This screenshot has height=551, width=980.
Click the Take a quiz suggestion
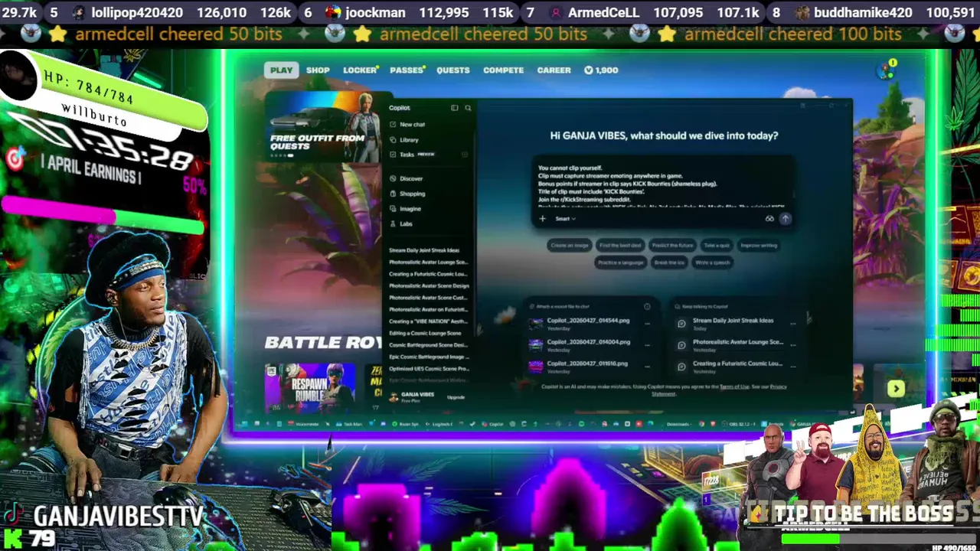[717, 246]
